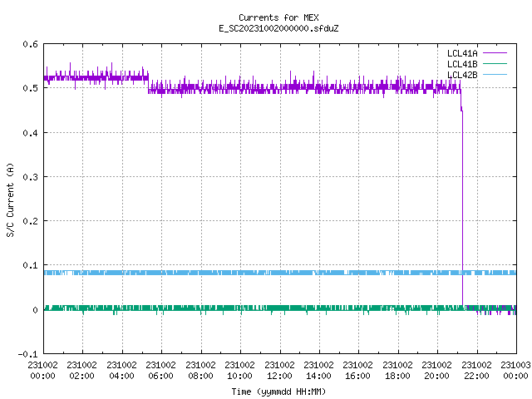Click the LCL42B legend label

pos(462,75)
